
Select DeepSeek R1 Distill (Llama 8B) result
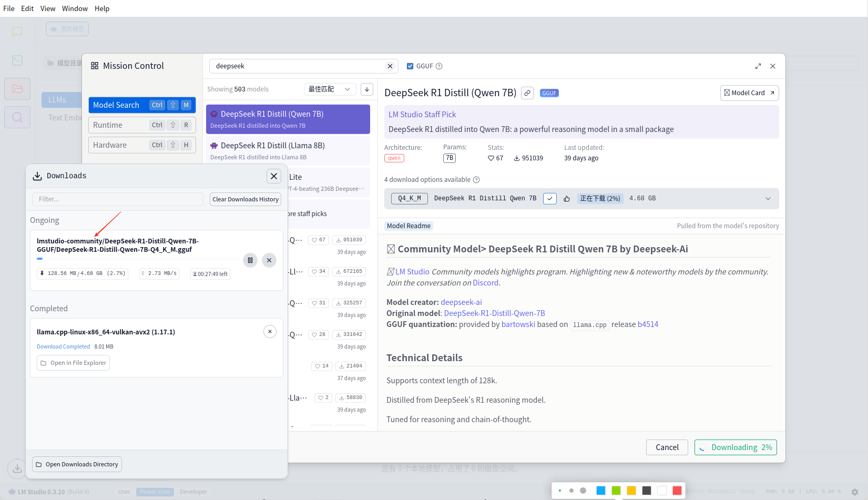288,151
